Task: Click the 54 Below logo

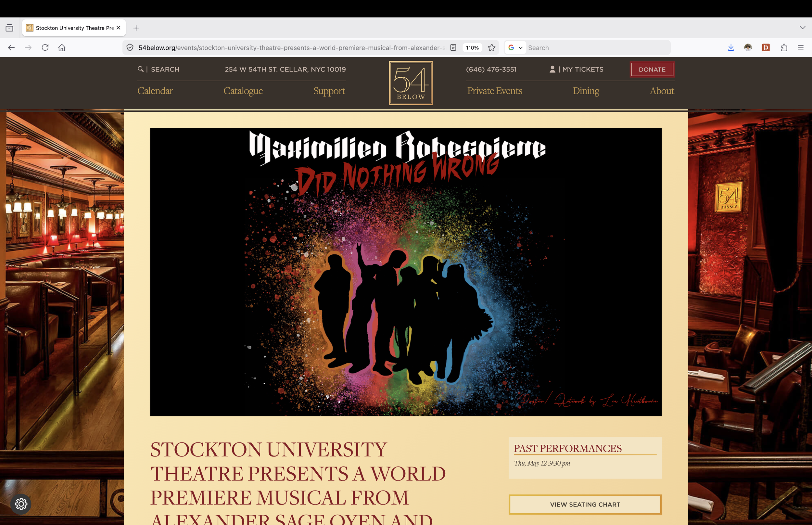Action: pyautogui.click(x=411, y=83)
